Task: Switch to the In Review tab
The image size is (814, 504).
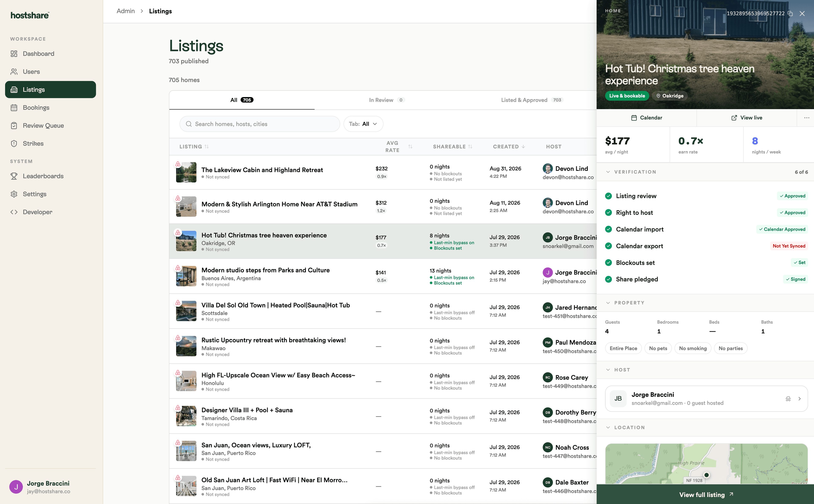Action: point(387,100)
